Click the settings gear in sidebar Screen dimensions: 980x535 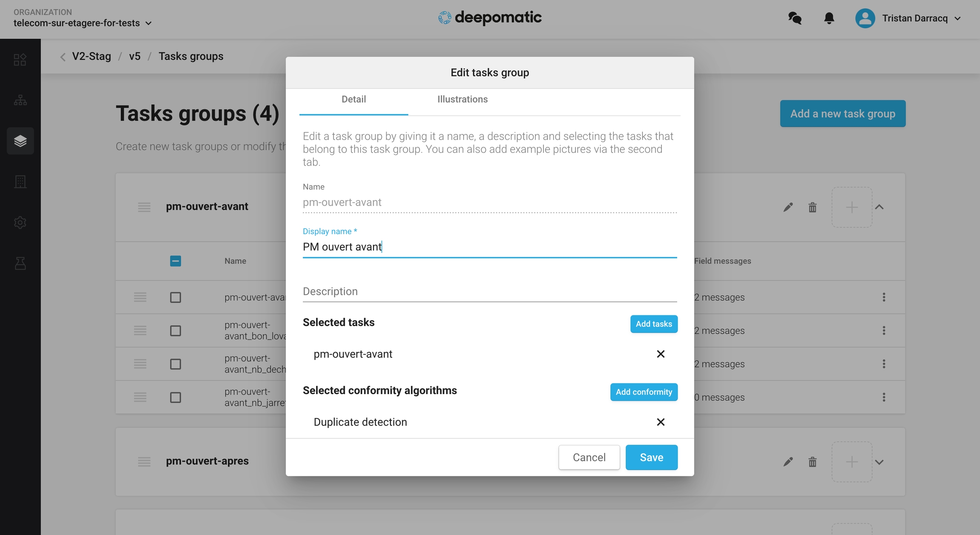20,223
